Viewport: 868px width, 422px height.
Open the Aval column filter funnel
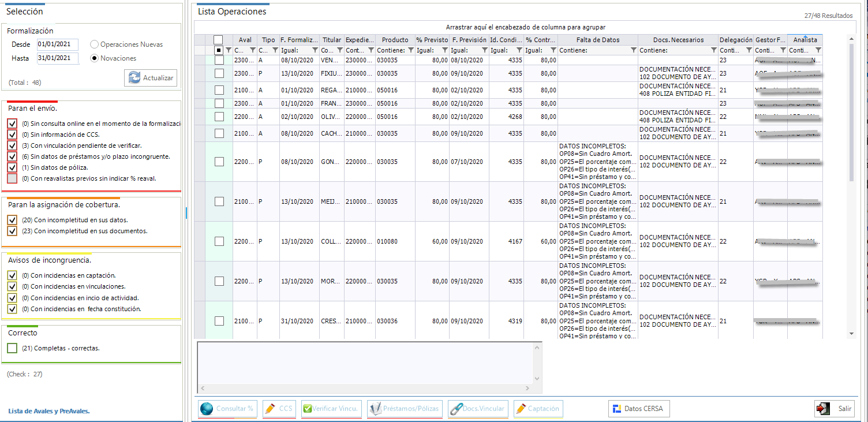click(x=252, y=50)
